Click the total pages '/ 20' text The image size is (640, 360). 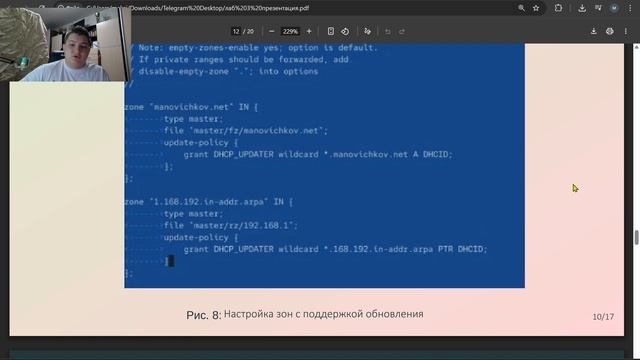pos(248,31)
